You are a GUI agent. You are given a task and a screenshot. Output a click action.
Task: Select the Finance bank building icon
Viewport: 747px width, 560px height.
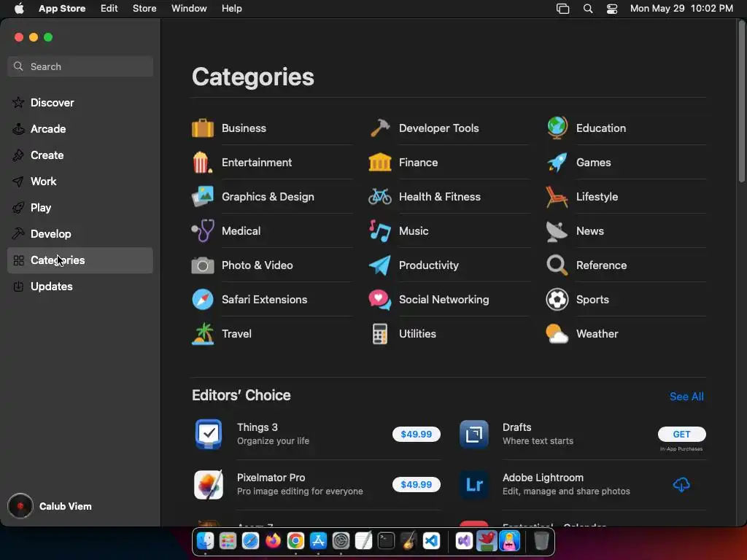pos(379,163)
